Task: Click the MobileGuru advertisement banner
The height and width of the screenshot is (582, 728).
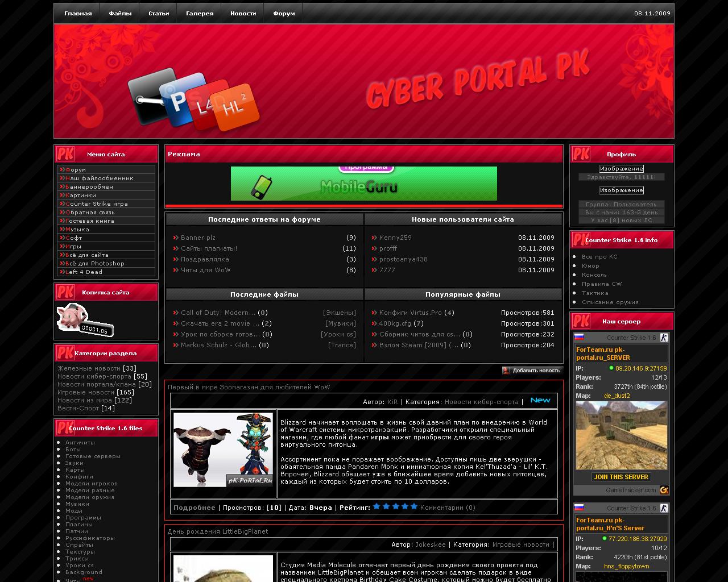Action: point(364,184)
